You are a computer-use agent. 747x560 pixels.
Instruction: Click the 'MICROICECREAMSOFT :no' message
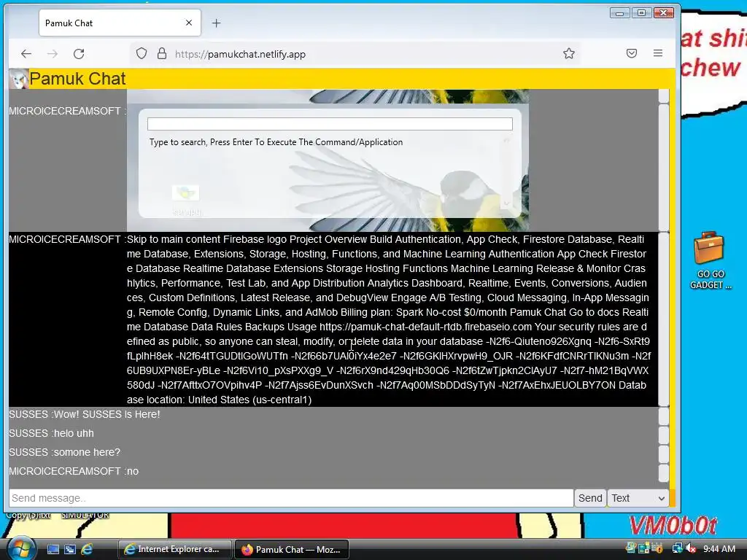(x=74, y=471)
